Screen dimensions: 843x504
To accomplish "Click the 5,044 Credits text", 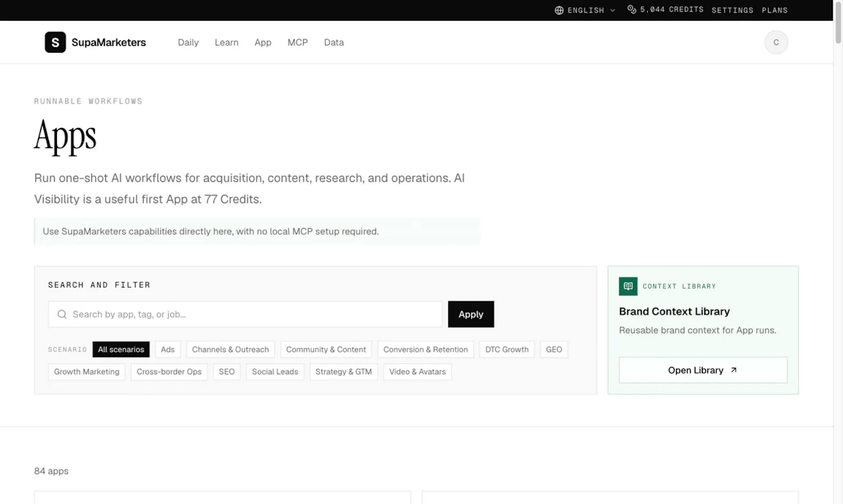I will click(x=672, y=9).
